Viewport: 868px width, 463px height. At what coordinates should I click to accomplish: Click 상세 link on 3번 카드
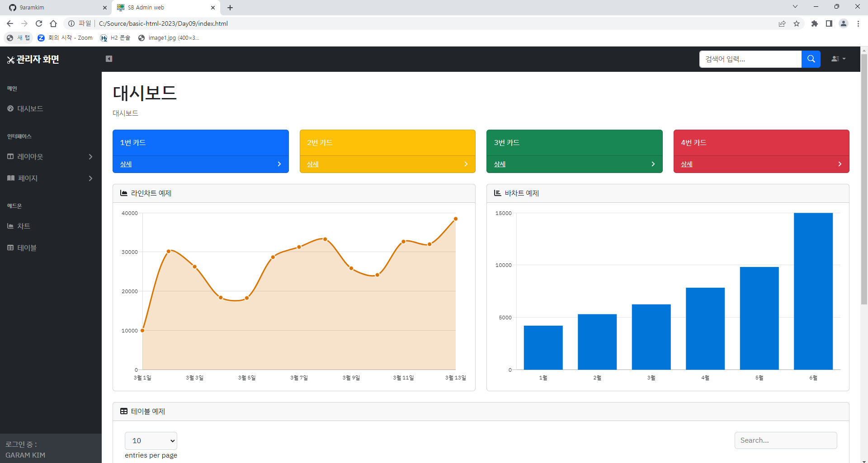coord(500,164)
